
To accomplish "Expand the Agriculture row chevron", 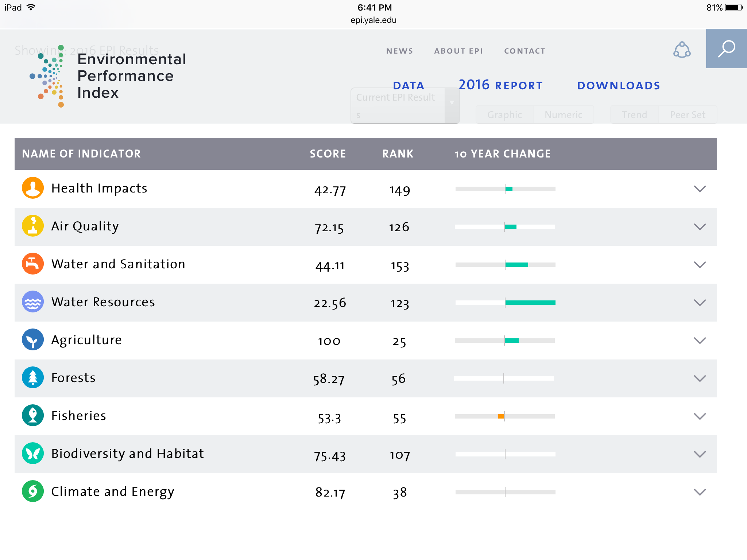I will (x=700, y=341).
